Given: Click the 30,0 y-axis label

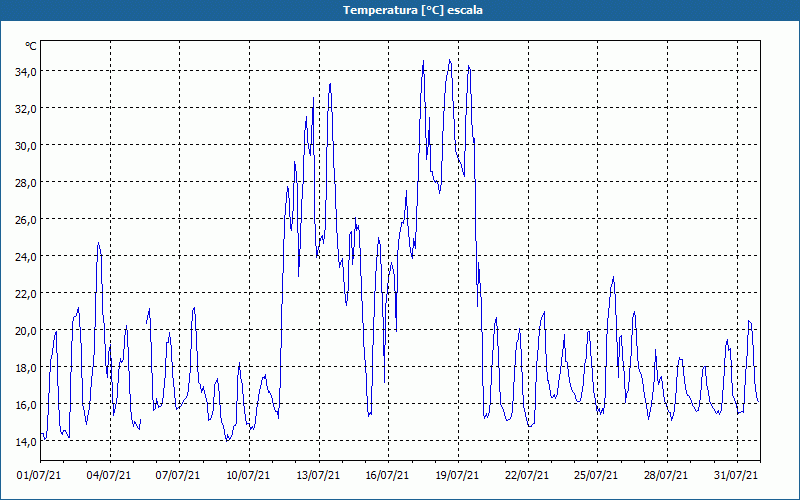Looking at the screenshot, I should 25,146.
